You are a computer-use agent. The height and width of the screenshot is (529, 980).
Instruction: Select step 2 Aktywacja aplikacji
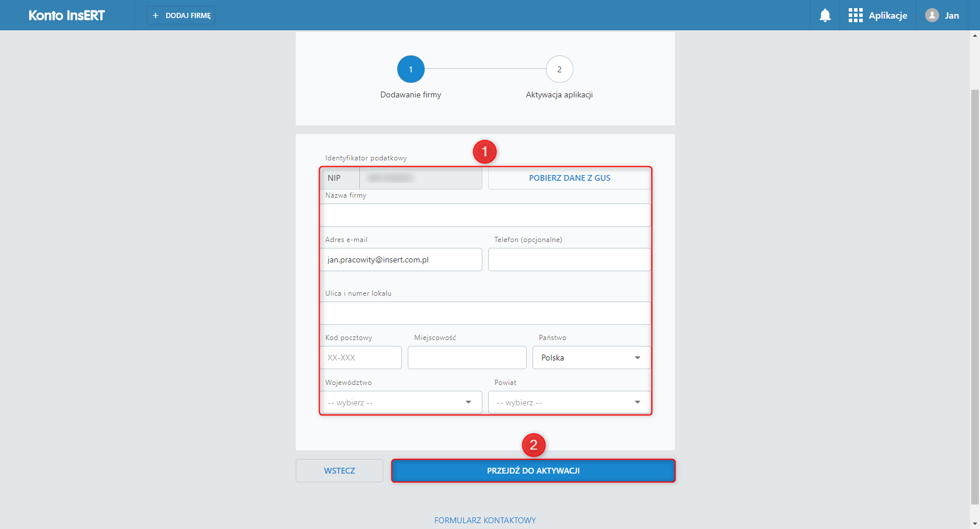click(559, 69)
